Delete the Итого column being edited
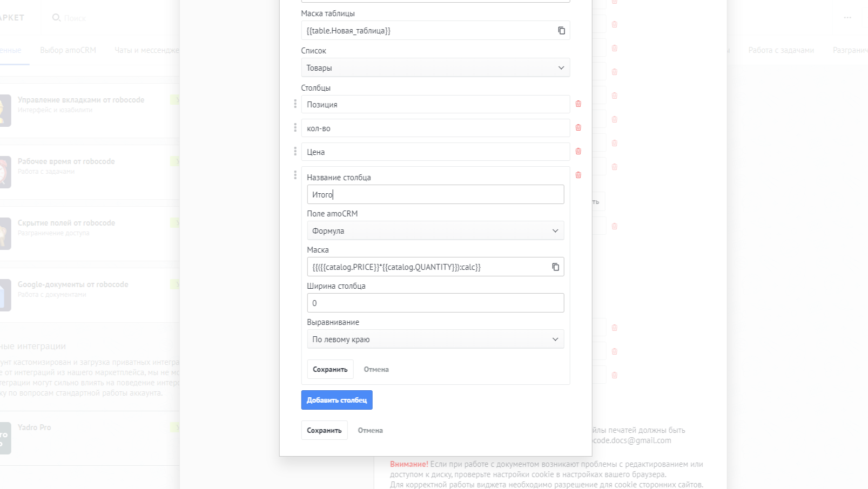The image size is (868, 489). pyautogui.click(x=578, y=175)
